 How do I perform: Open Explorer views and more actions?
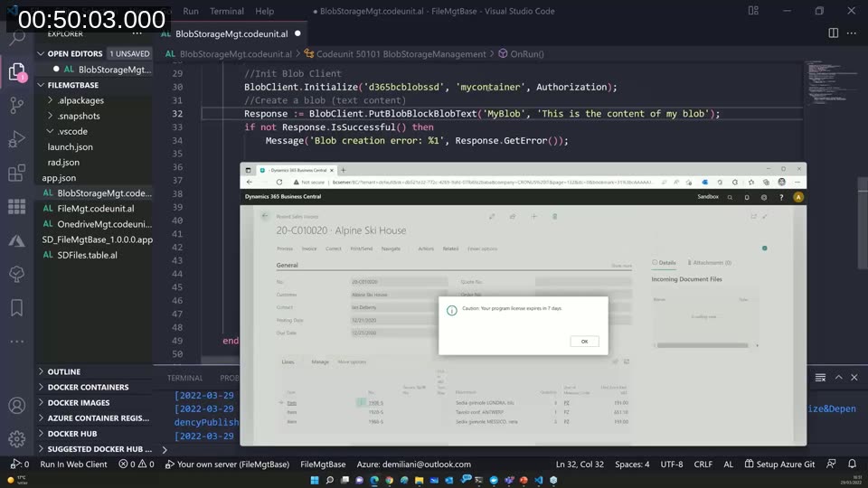137,33
